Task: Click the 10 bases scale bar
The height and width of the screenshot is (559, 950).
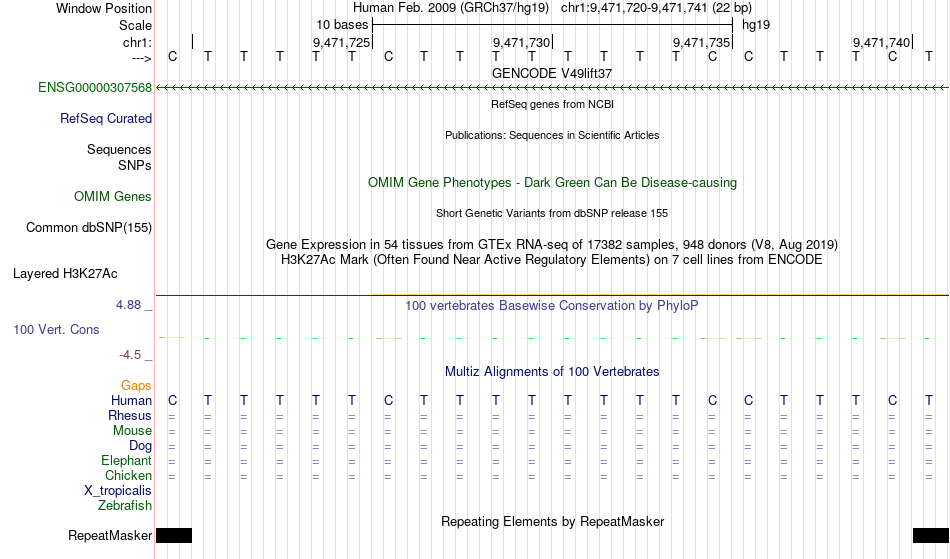Action: tap(553, 25)
